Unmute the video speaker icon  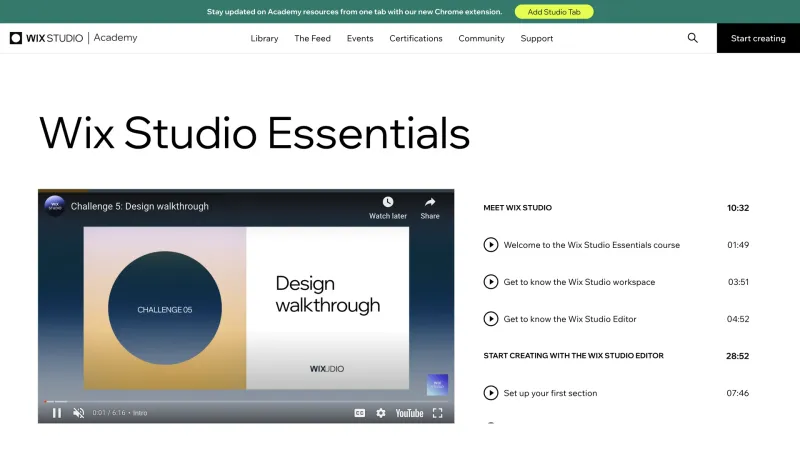pos(79,413)
